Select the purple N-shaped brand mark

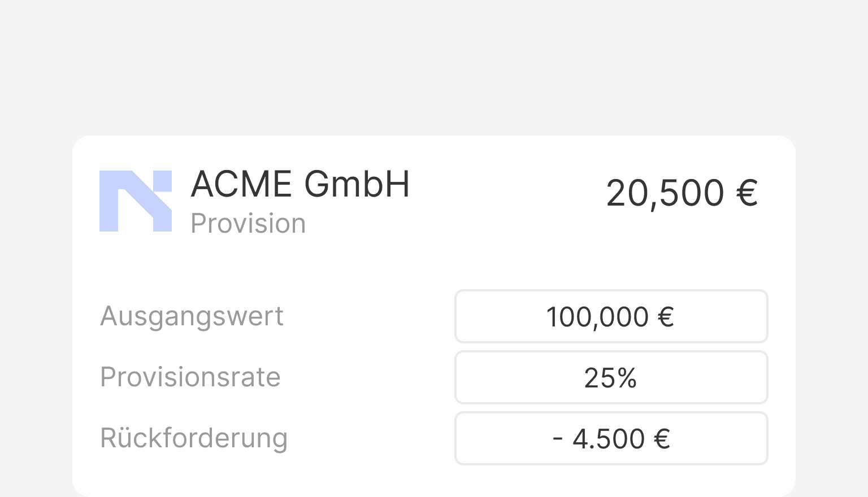(136, 201)
